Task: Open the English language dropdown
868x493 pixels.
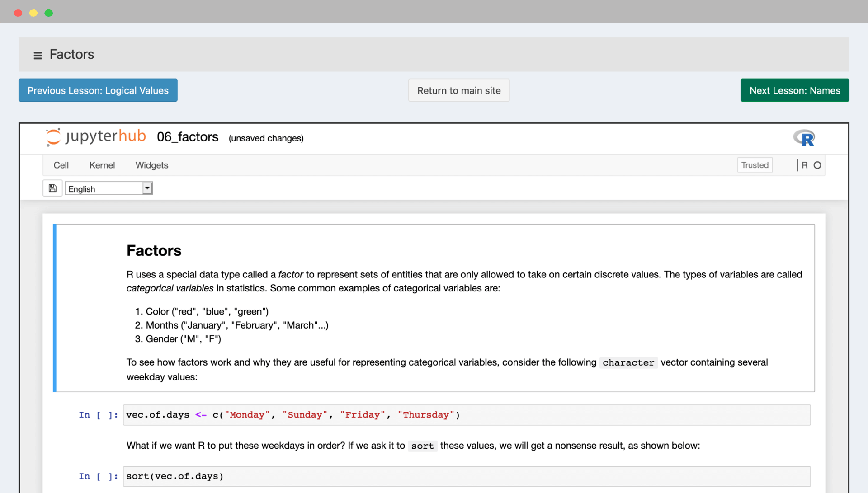Action: click(109, 188)
